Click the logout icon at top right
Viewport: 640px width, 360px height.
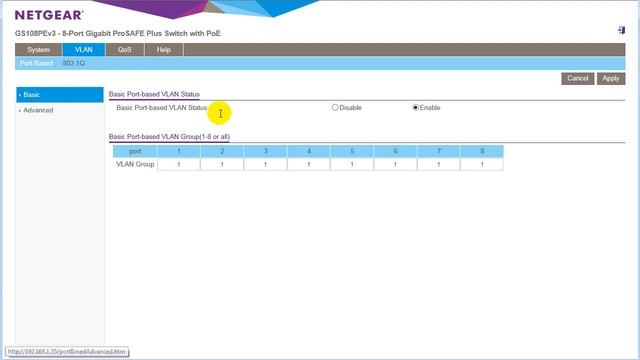click(621, 30)
